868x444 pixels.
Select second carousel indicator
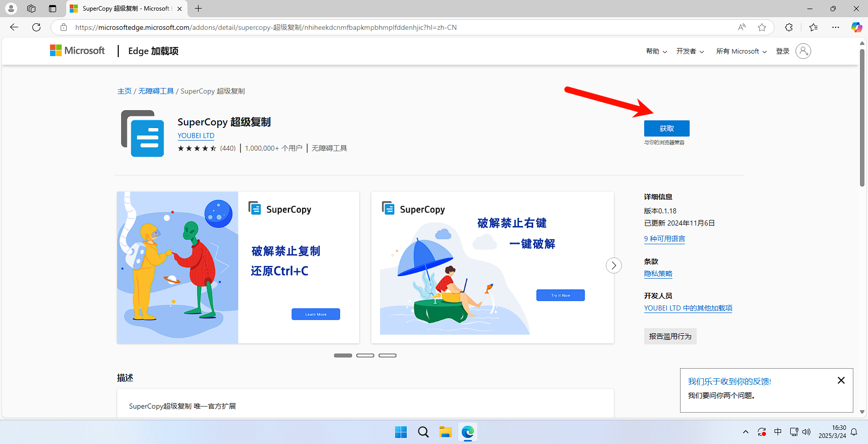pos(365,356)
